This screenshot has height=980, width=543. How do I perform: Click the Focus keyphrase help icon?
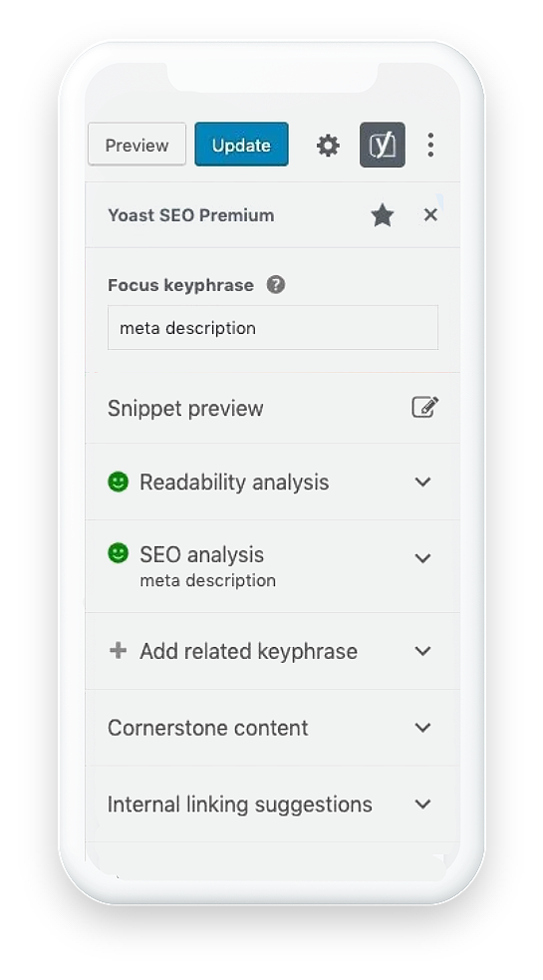pyautogui.click(x=276, y=285)
